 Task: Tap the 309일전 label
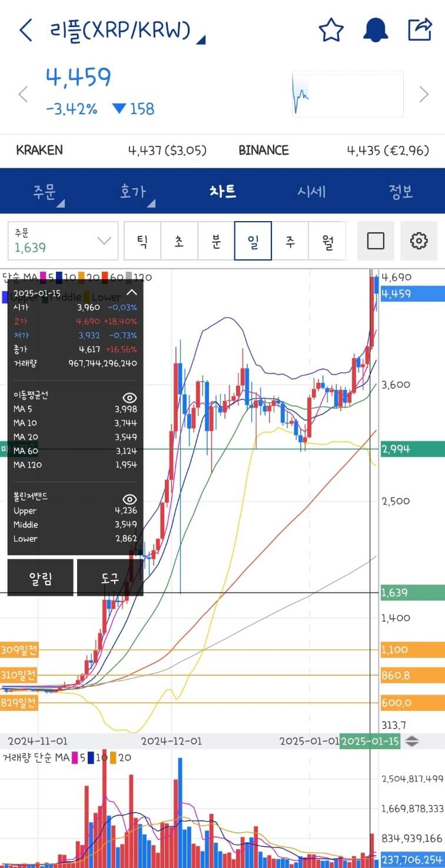(19, 650)
